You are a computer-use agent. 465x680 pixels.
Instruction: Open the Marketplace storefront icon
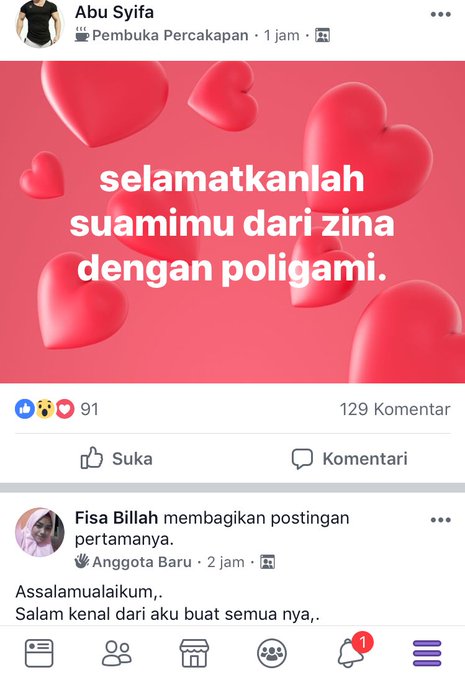pyautogui.click(x=194, y=653)
